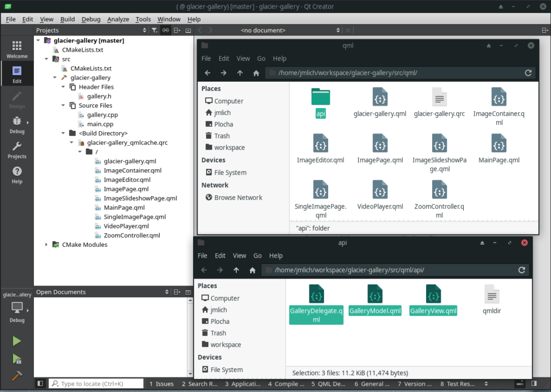Click reload icon in qml window
Image resolution: width=551 pixels, height=392 pixels.
pyautogui.click(x=528, y=73)
